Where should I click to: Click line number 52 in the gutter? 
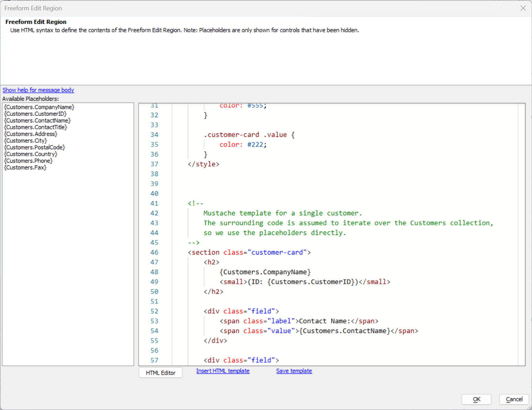click(x=154, y=311)
